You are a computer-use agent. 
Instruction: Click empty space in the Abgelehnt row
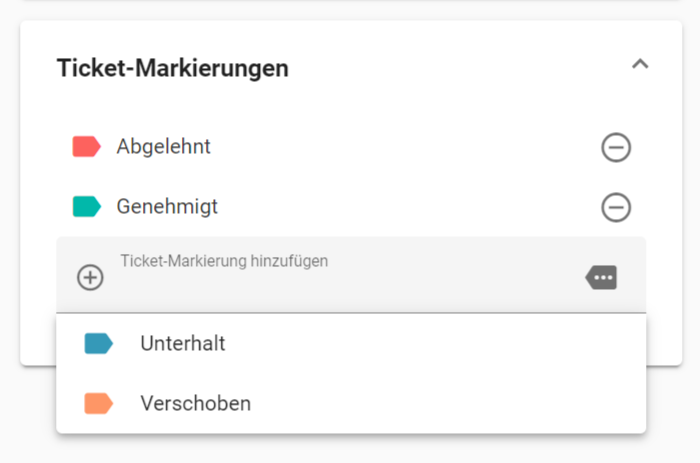point(402,146)
